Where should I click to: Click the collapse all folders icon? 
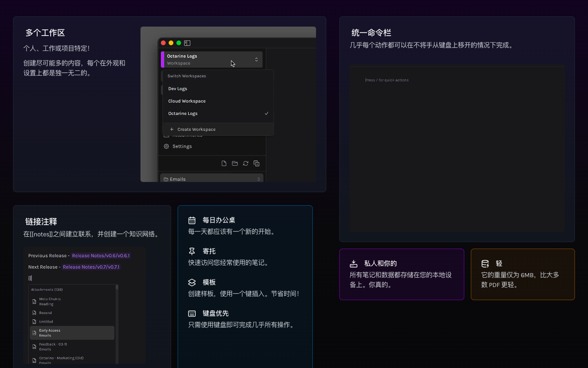pos(256,164)
